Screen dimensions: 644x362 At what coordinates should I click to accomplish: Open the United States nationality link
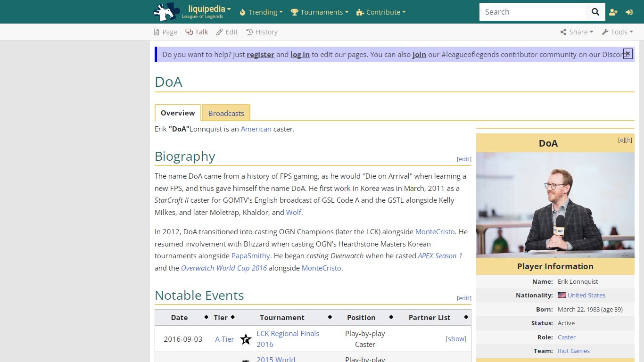point(586,296)
